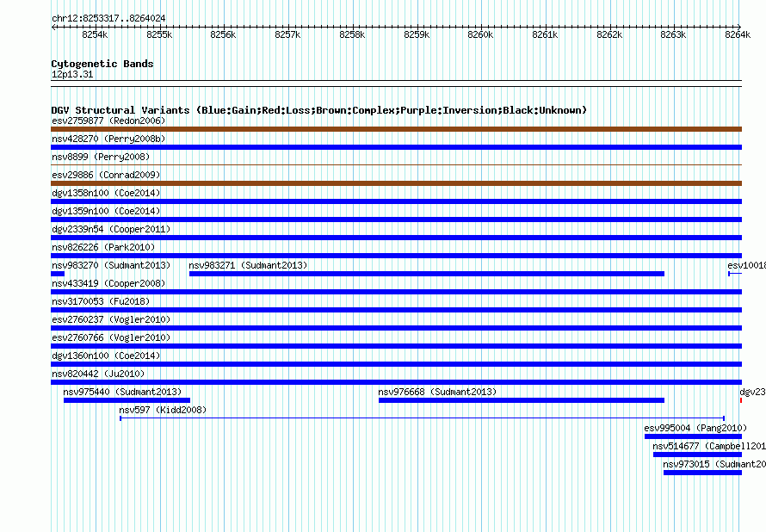Click the nsv514677 Campbell variant label
Image resolution: width=766 pixels, height=532 pixels.
(708, 446)
